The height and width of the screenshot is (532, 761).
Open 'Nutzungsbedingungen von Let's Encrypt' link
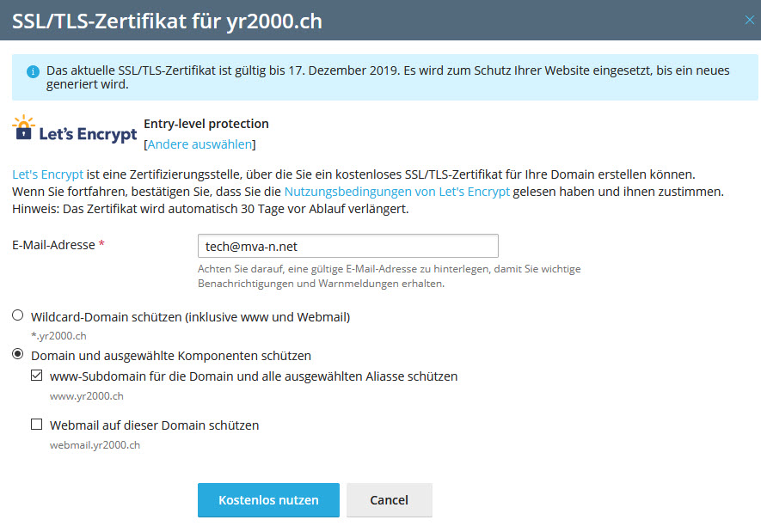[397, 192]
